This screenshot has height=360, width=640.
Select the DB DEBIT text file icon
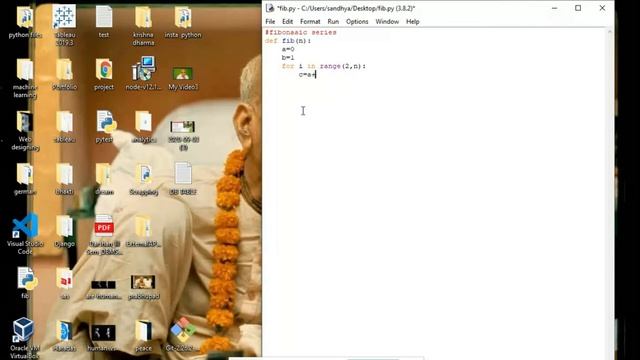tap(183, 178)
